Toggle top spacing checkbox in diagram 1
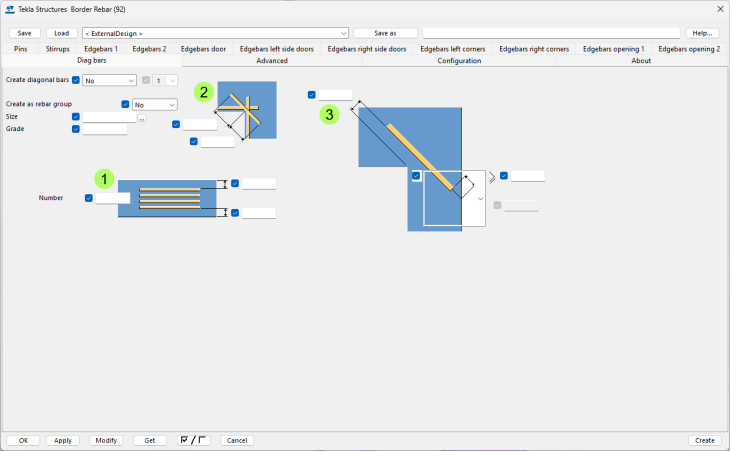The height and width of the screenshot is (451, 730). click(x=235, y=183)
